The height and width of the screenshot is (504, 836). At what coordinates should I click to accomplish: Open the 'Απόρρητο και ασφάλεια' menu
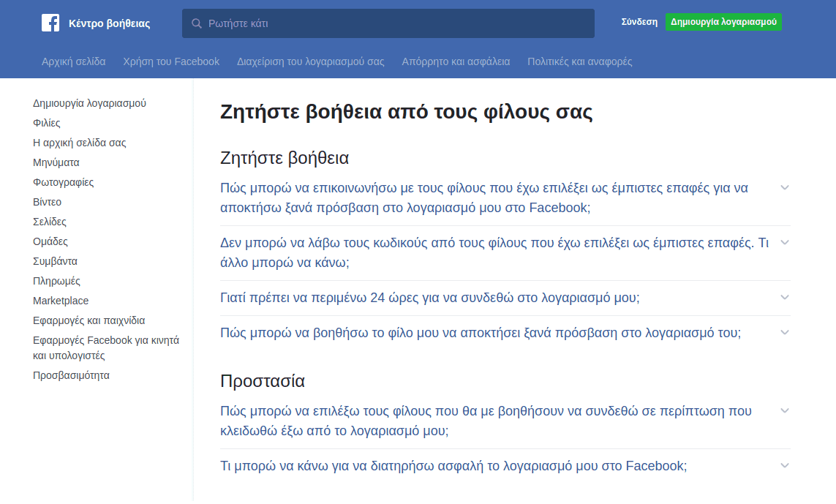(x=456, y=61)
